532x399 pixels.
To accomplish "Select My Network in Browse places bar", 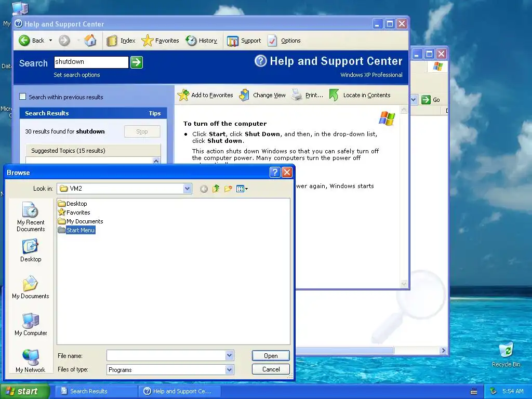I will (x=31, y=361).
